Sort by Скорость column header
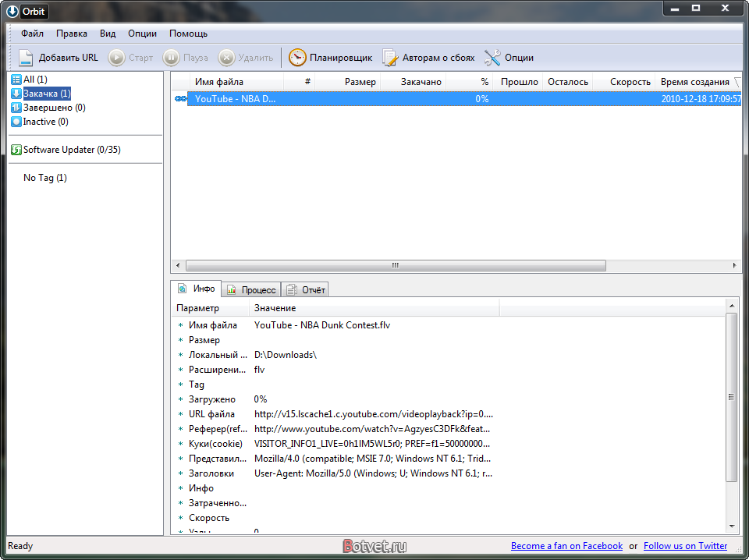 624,82
